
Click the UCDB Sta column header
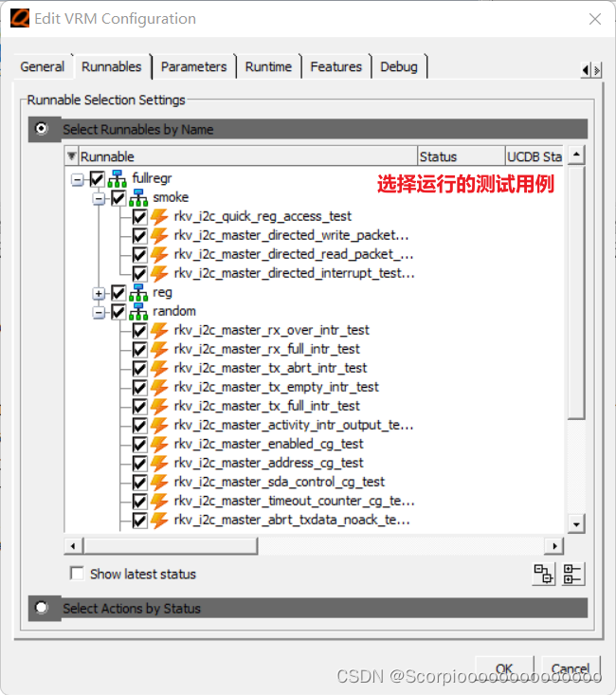[x=534, y=156]
